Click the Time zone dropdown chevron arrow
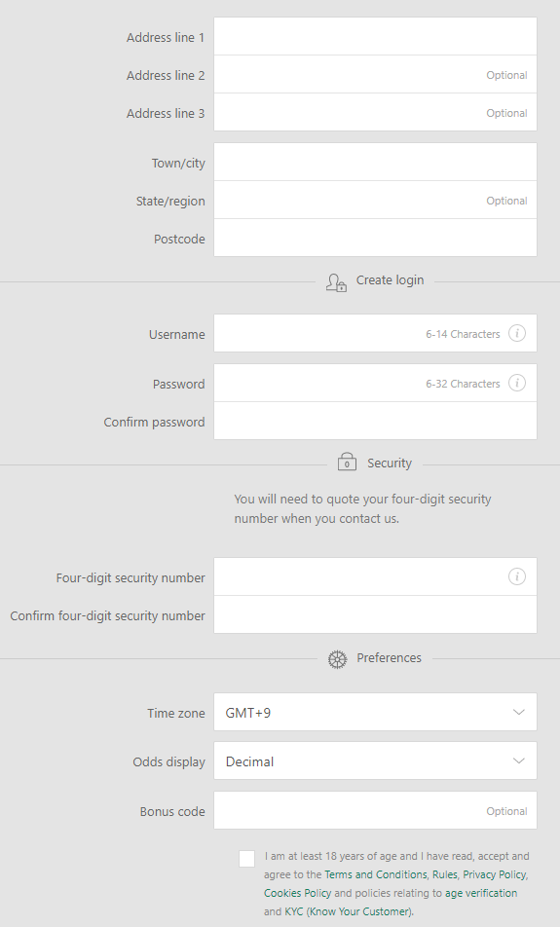The width and height of the screenshot is (560, 927). point(518,713)
